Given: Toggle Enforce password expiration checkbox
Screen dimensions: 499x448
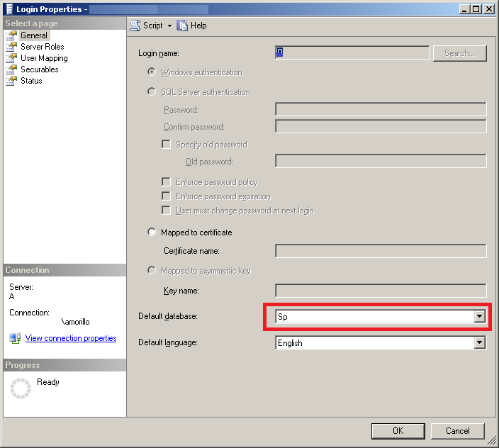Looking at the screenshot, I should (166, 196).
